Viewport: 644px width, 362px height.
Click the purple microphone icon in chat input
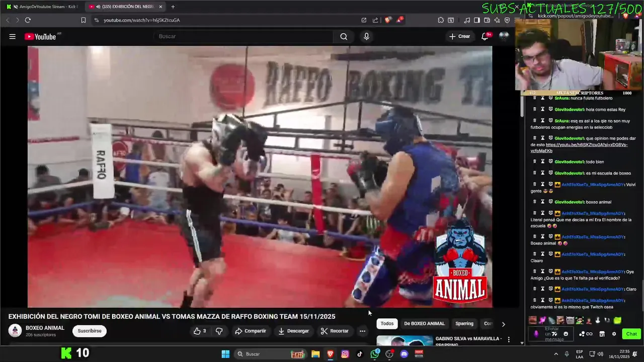pos(536,334)
